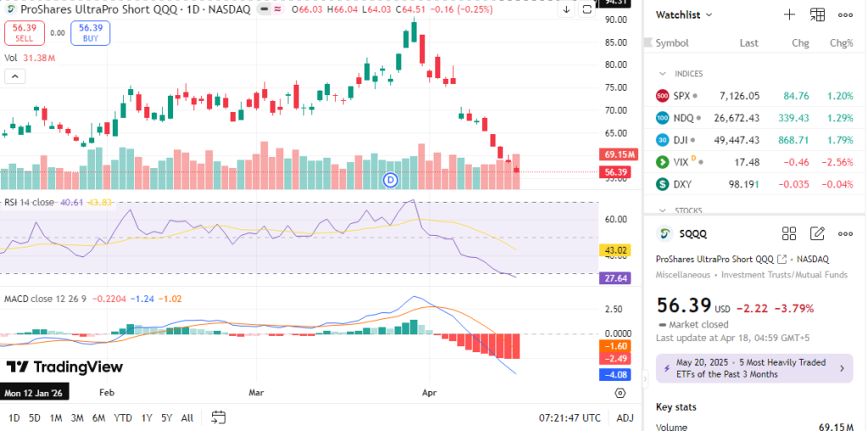Click the fullscreen snapshot frame icon on chart

coord(587,9)
